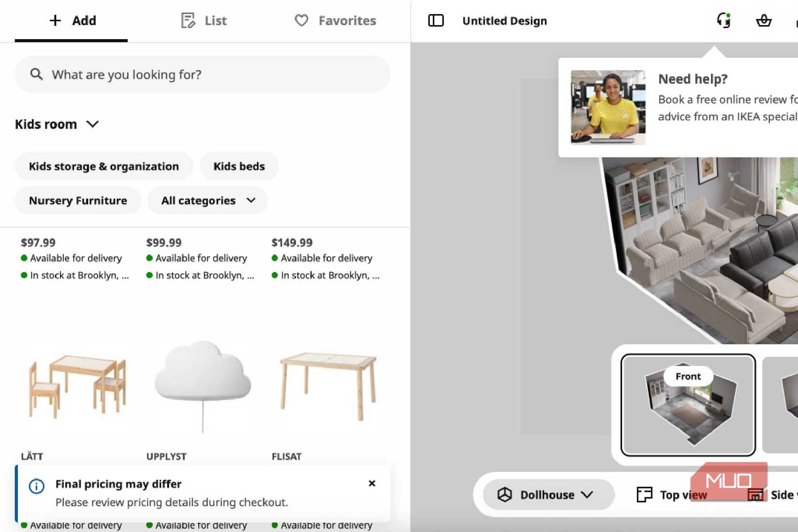Click the Need help? heading
This screenshot has height=532, width=798.
[x=693, y=79]
